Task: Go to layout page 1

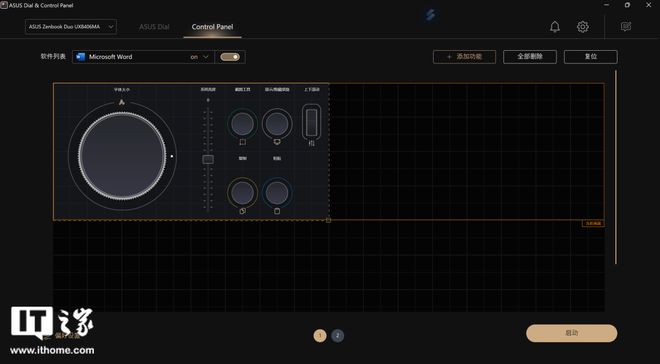Action: coord(320,335)
